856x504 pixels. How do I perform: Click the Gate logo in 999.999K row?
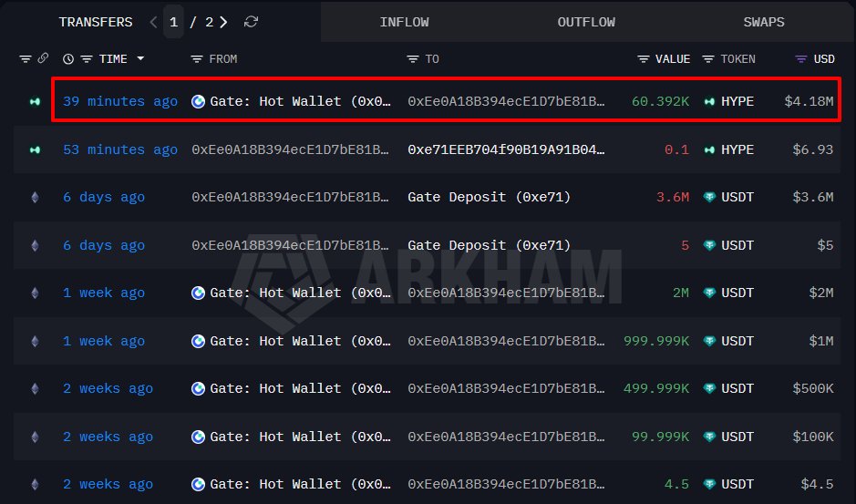[x=198, y=341]
